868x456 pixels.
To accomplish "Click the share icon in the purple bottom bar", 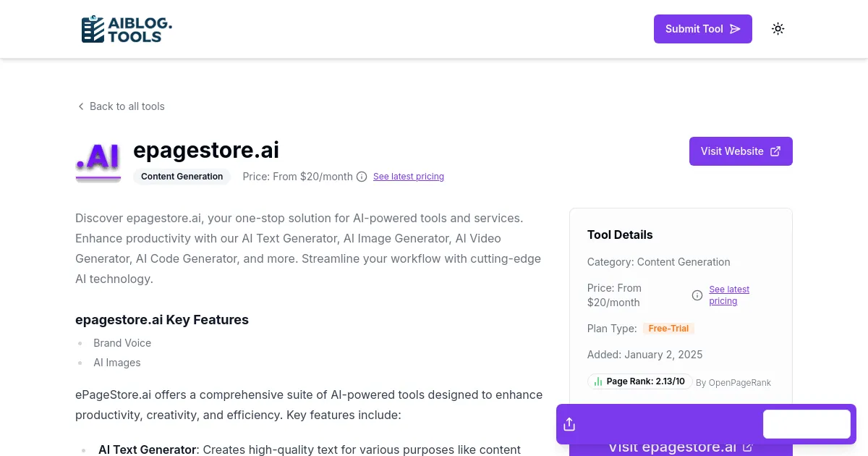I will click(569, 423).
